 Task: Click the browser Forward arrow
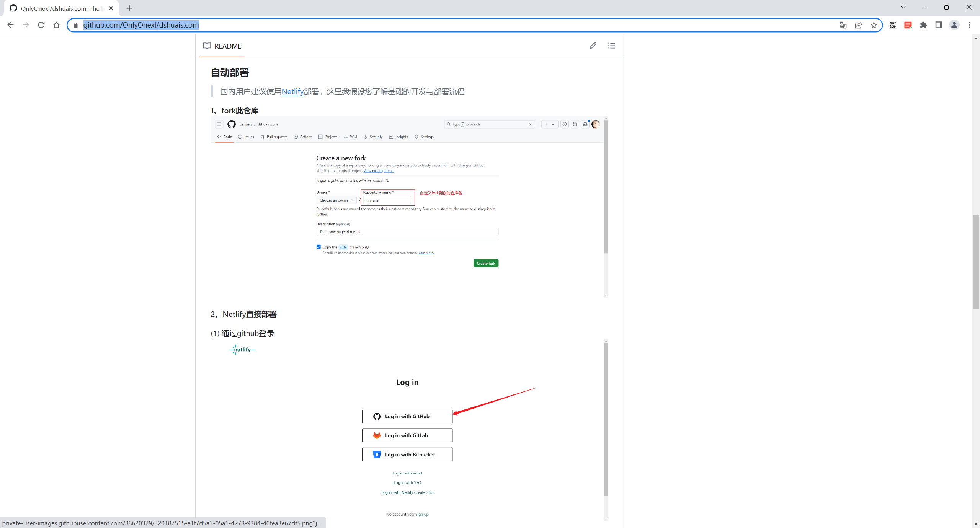point(26,25)
